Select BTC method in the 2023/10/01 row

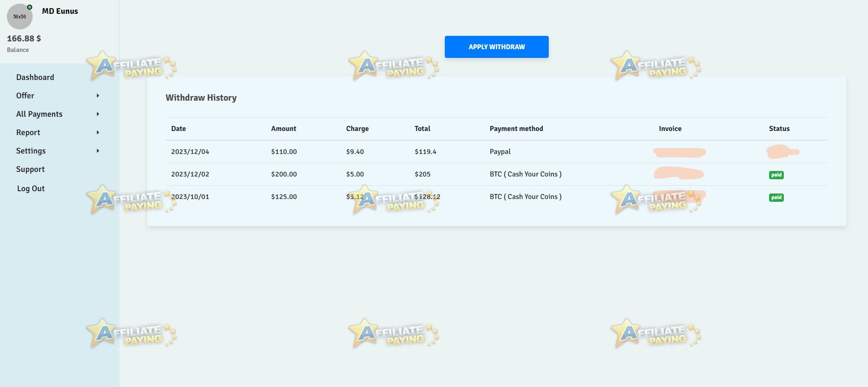(x=525, y=197)
